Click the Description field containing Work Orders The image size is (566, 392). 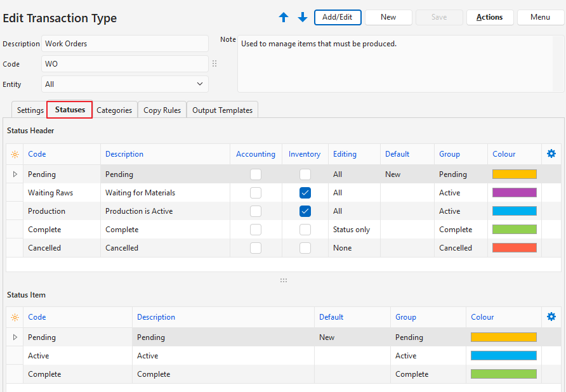125,44
